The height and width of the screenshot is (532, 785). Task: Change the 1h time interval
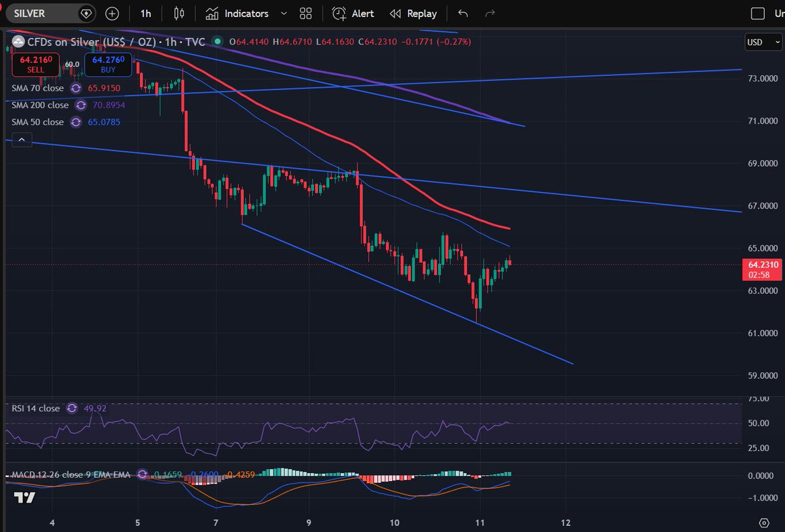(146, 13)
